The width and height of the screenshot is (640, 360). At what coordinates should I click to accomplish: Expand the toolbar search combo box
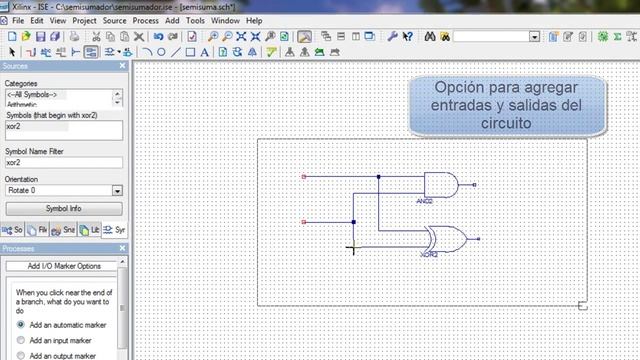pos(534,37)
